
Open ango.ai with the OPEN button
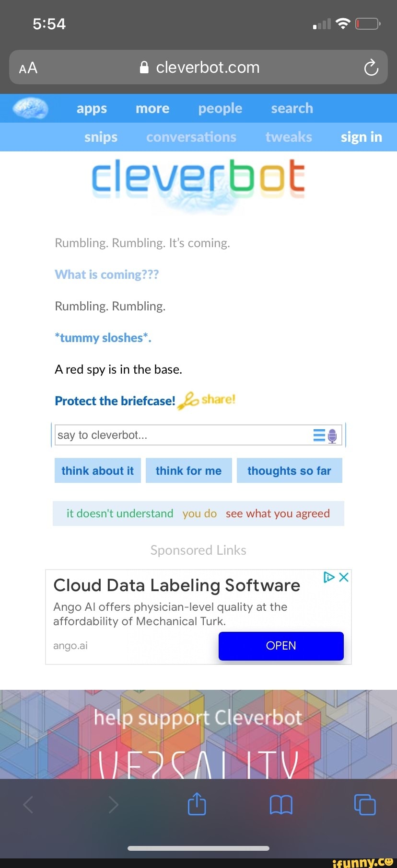[281, 646]
